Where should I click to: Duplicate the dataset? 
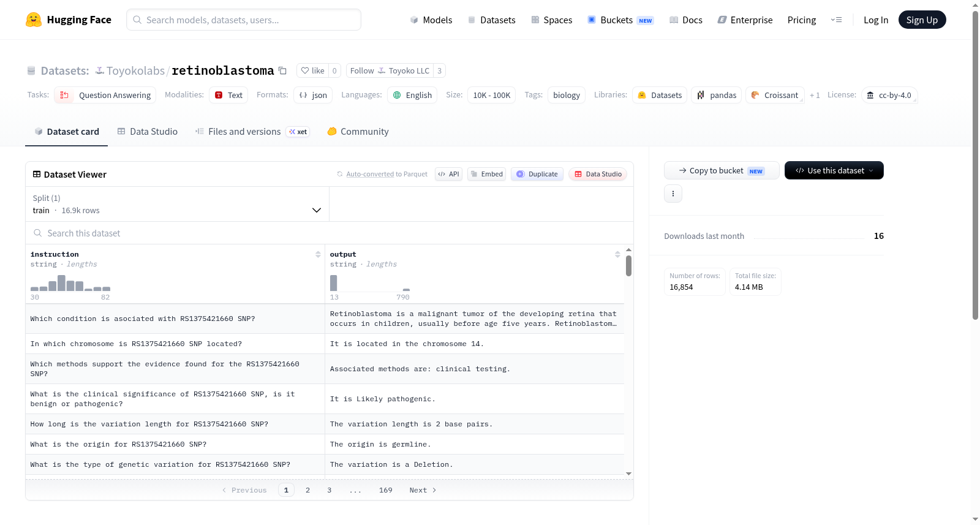pyautogui.click(x=537, y=174)
